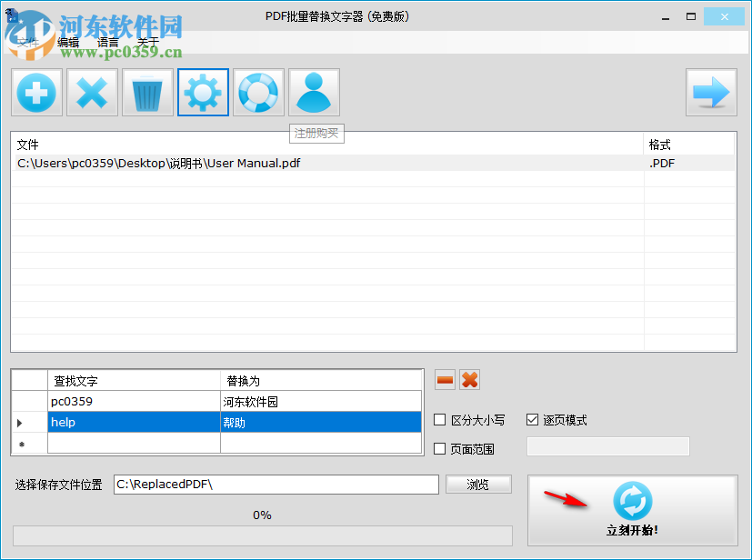
Task: Open the 编辑 menu
Action: [67, 42]
